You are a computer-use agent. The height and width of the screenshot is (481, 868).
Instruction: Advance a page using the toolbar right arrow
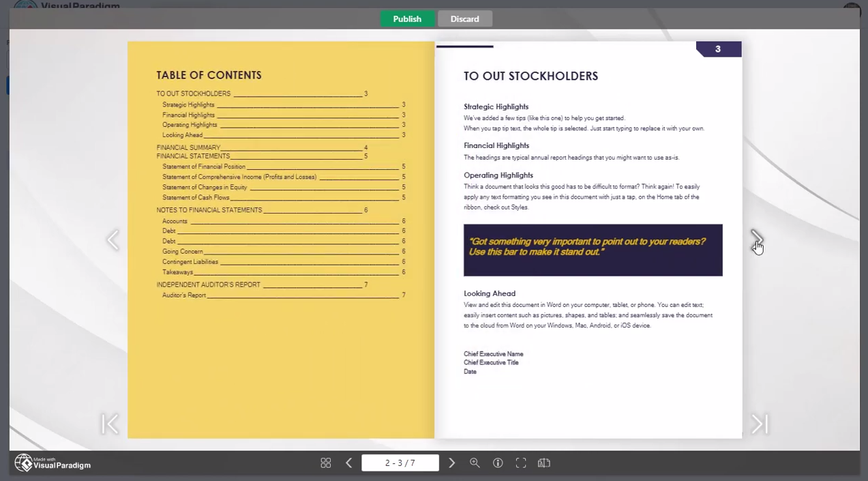[x=451, y=463]
